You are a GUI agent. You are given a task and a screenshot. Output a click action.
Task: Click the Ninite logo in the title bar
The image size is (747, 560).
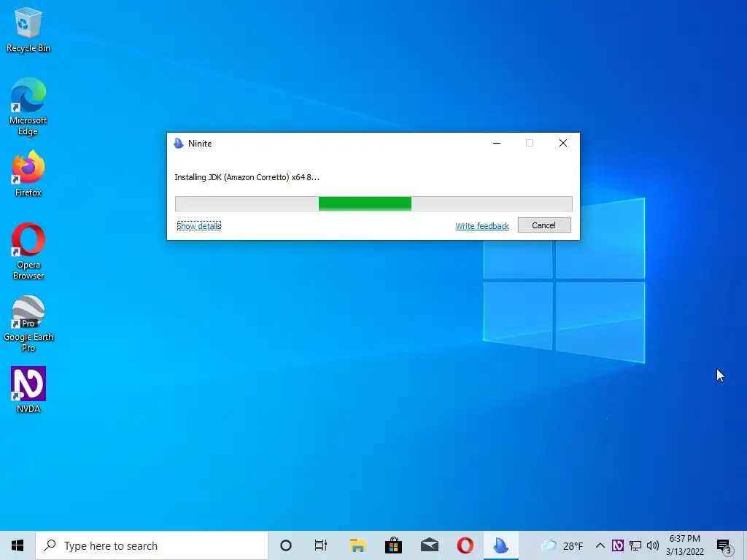(x=179, y=144)
